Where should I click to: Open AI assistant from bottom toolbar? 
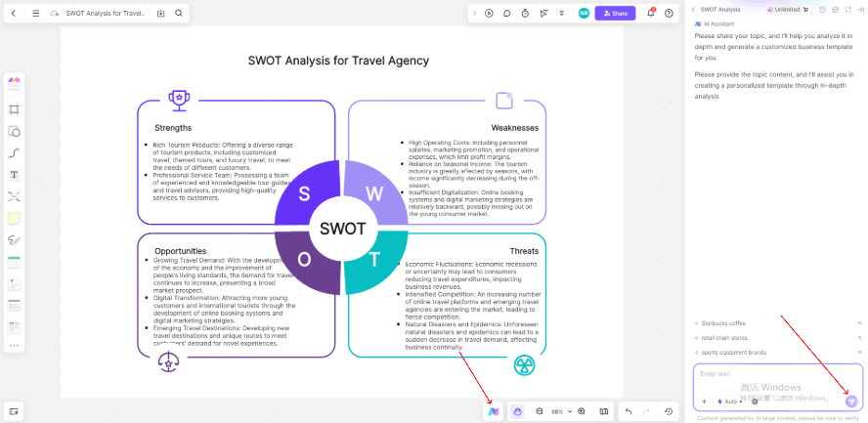point(493,411)
